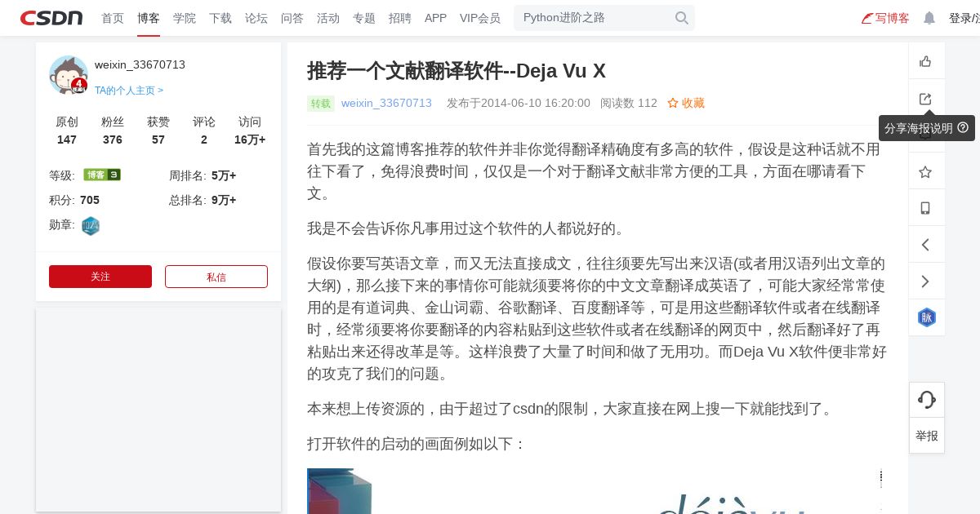The image size is (980, 514).
Task: Open the 下载 menu item
Action: 220,18
